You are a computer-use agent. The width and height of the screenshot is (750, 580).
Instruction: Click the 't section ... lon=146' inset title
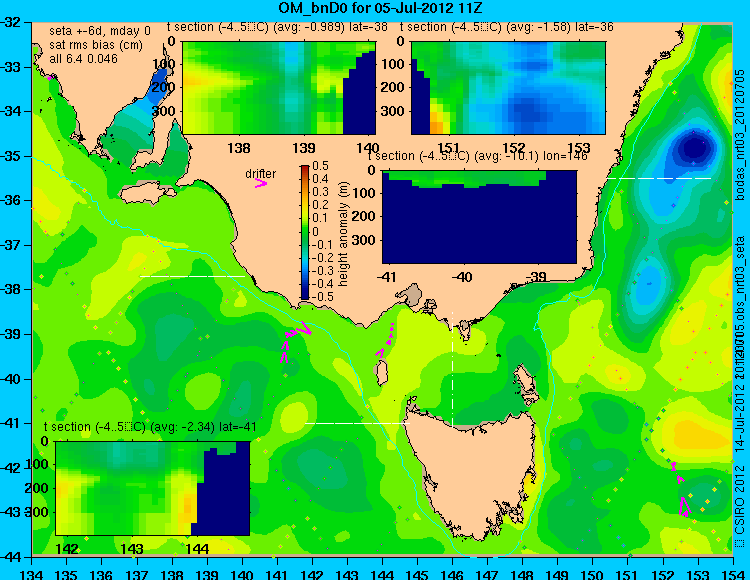[477, 156]
